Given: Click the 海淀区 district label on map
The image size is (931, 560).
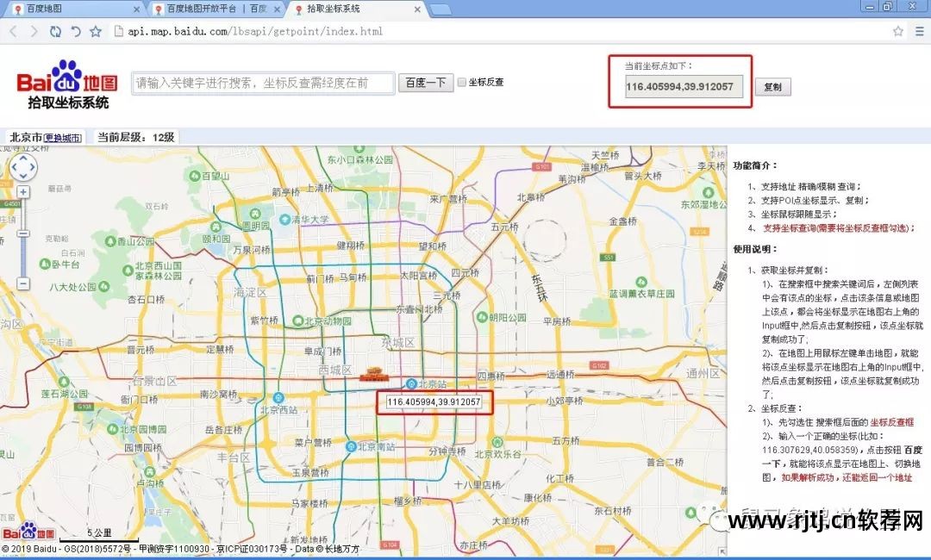Looking at the screenshot, I should tap(251, 292).
